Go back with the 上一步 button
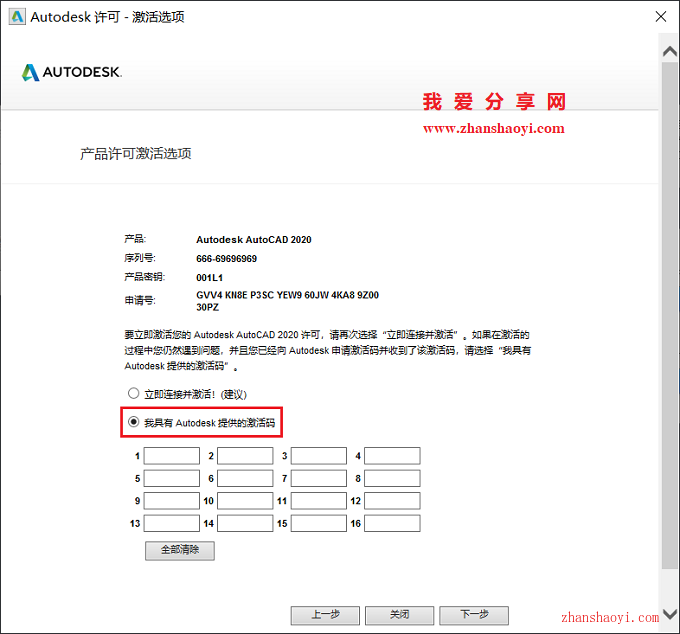The width and height of the screenshot is (680, 634). click(325, 615)
